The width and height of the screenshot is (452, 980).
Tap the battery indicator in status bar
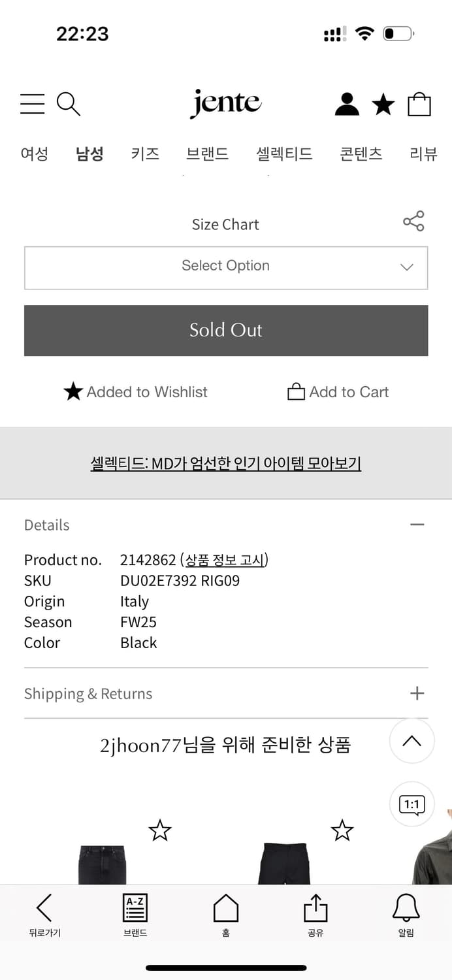point(397,34)
